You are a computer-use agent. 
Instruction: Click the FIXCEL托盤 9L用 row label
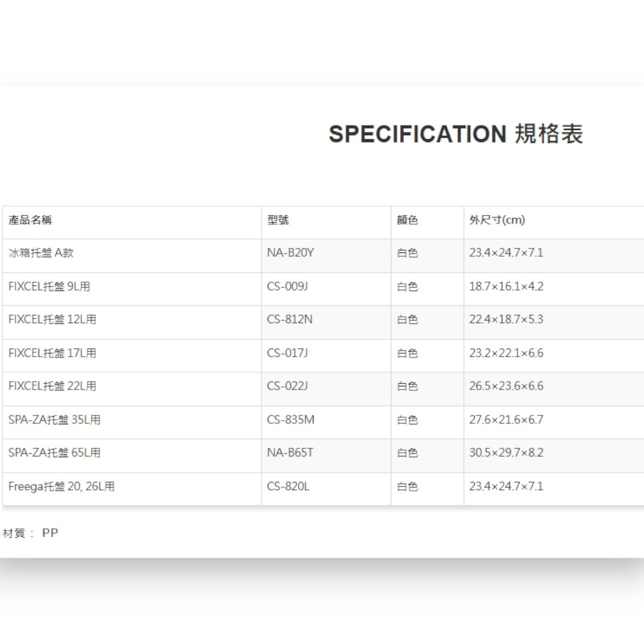pos(48,287)
